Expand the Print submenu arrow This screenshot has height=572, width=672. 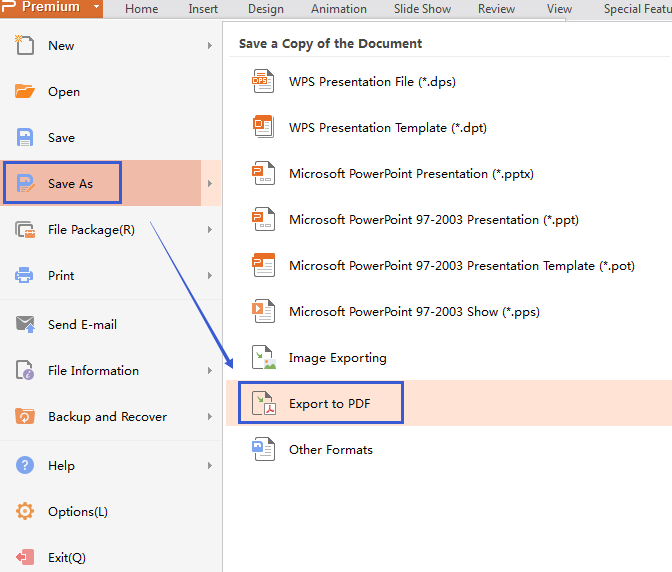point(210,276)
